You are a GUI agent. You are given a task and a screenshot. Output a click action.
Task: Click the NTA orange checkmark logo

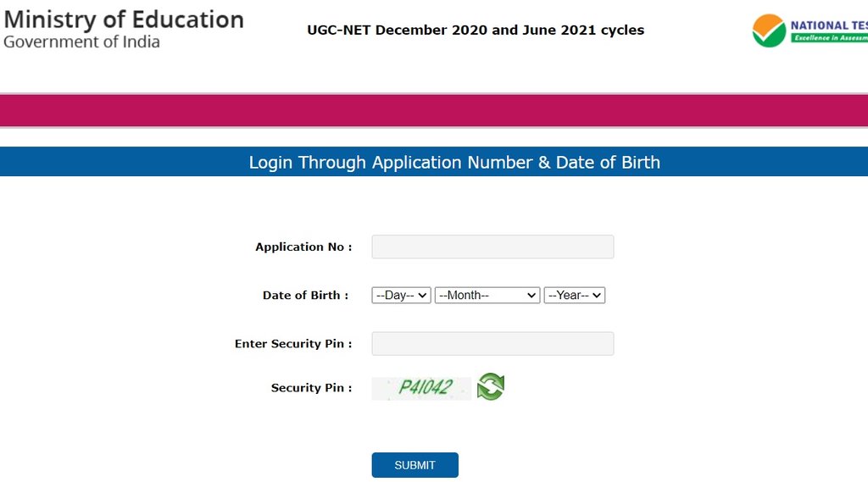click(x=768, y=31)
